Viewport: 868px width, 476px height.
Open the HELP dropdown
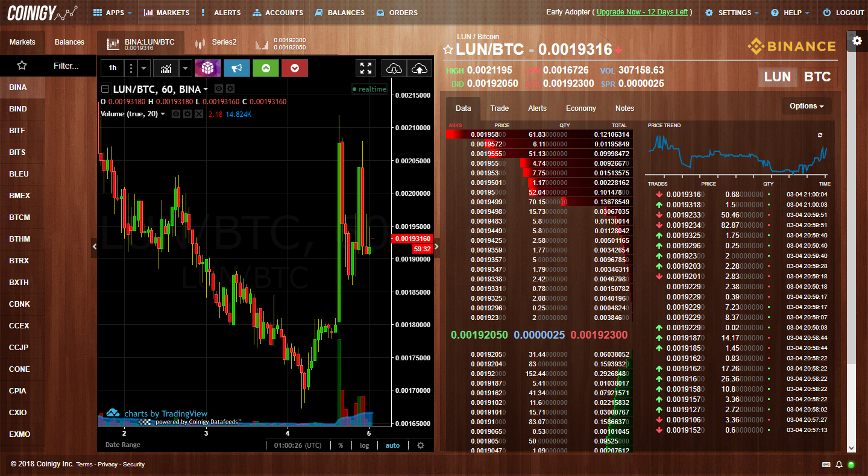[790, 12]
